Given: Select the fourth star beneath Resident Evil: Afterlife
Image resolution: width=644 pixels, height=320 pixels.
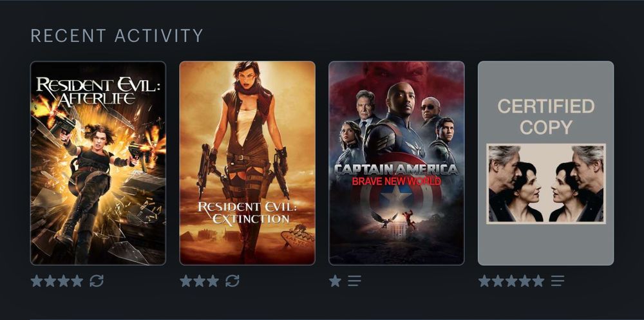Looking at the screenshot, I should pyautogui.click(x=77, y=281).
